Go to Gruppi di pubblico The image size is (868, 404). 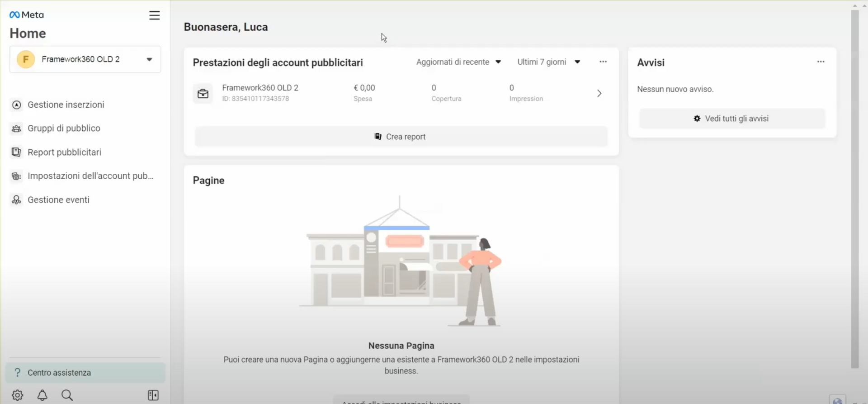[x=64, y=128]
